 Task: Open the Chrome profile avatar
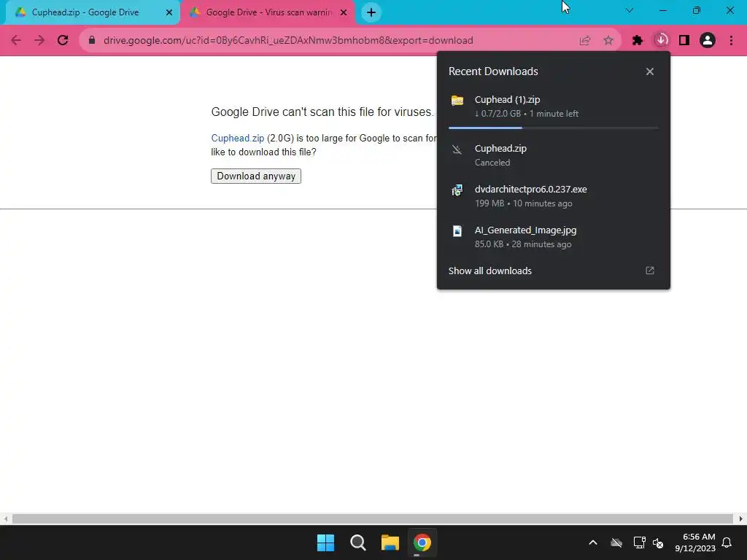coord(708,41)
